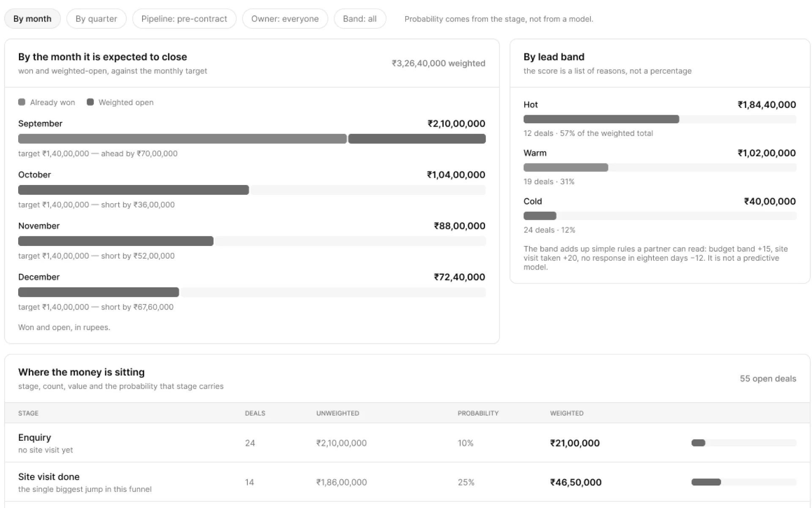Click the 25% probability cell
Viewport: 812px width, 508px height.
tap(466, 482)
